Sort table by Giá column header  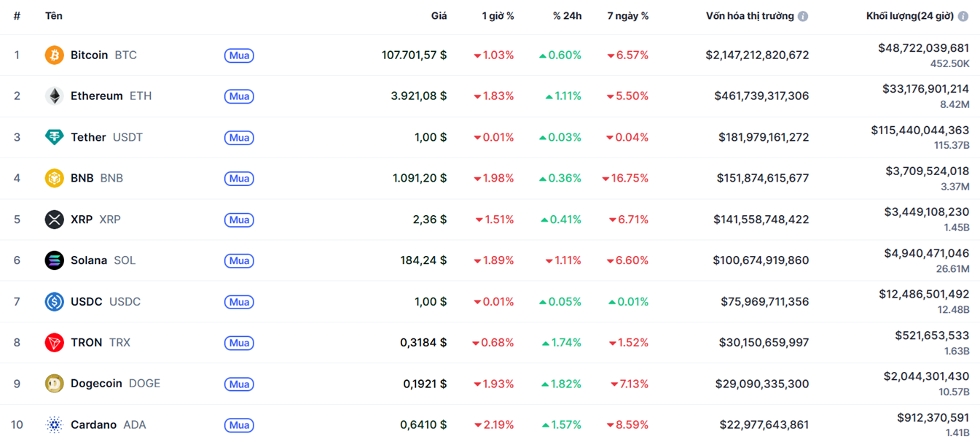click(x=439, y=16)
